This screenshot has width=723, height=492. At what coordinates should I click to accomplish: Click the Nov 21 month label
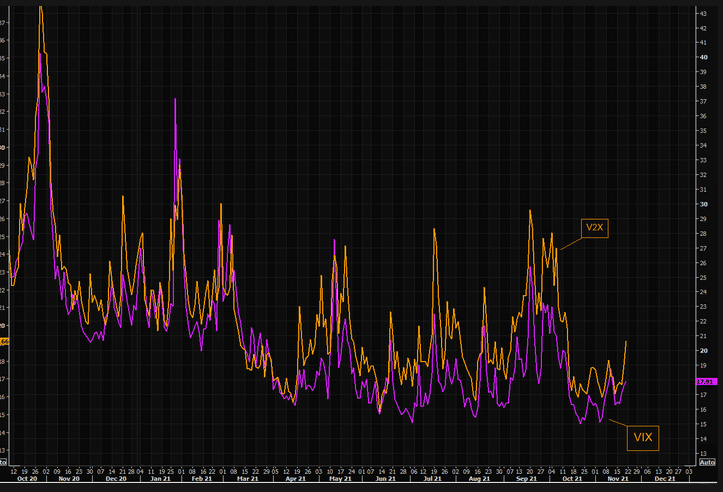click(618, 479)
